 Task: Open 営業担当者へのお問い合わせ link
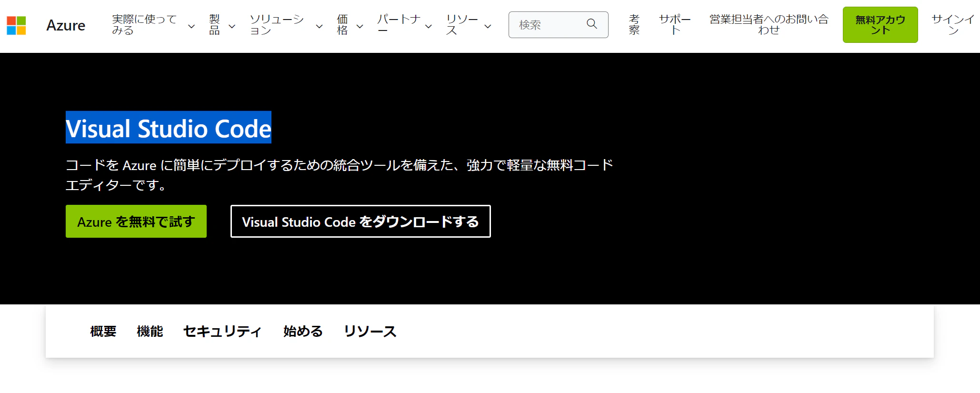point(769,25)
